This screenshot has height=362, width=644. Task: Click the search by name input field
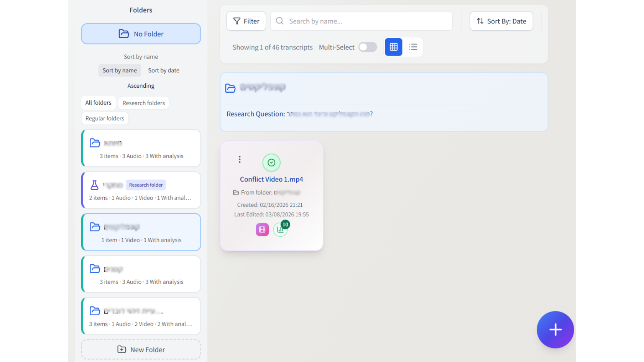(x=361, y=21)
